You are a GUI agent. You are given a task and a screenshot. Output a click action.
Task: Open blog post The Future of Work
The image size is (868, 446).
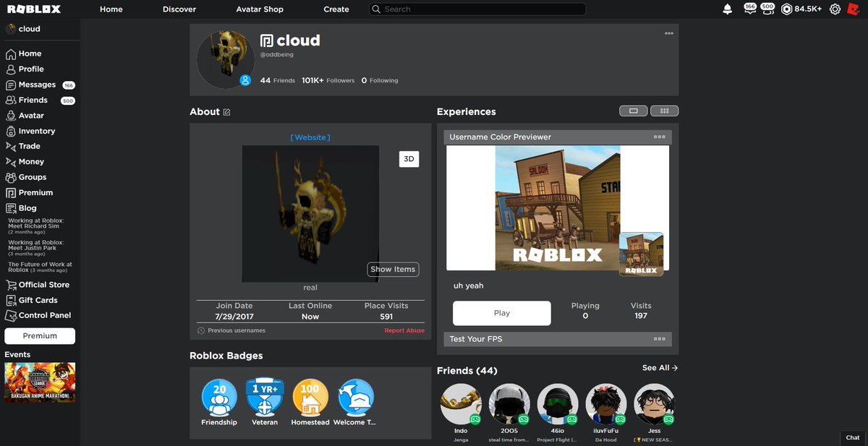coord(40,267)
